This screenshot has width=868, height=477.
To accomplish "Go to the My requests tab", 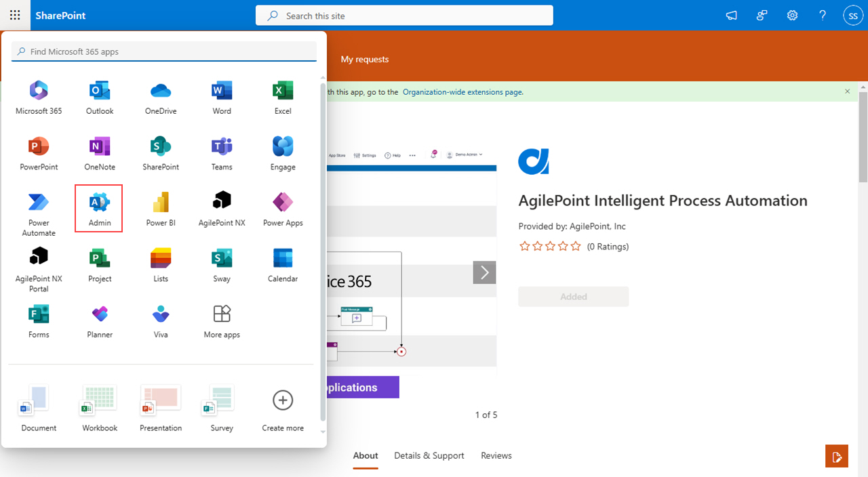I will click(x=365, y=59).
